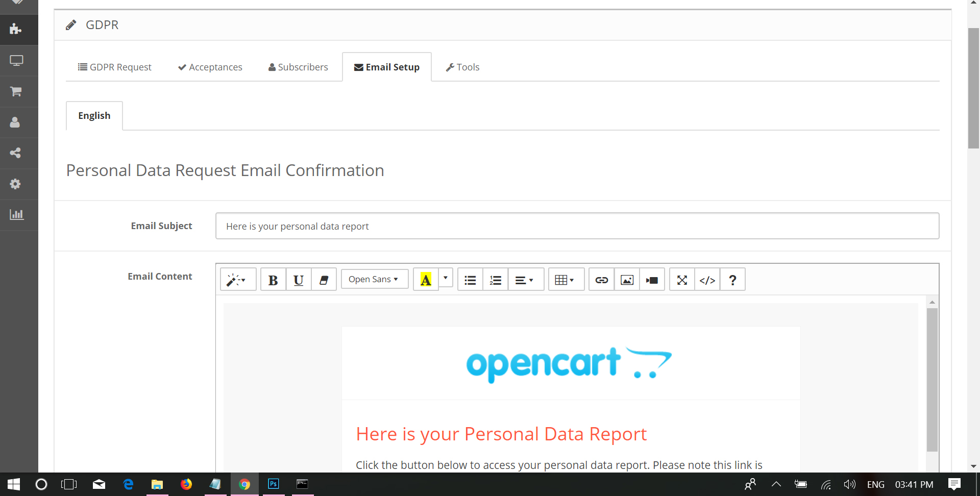Open the System gear icon in sidebar
Screen dimensions: 980x496
click(x=15, y=184)
